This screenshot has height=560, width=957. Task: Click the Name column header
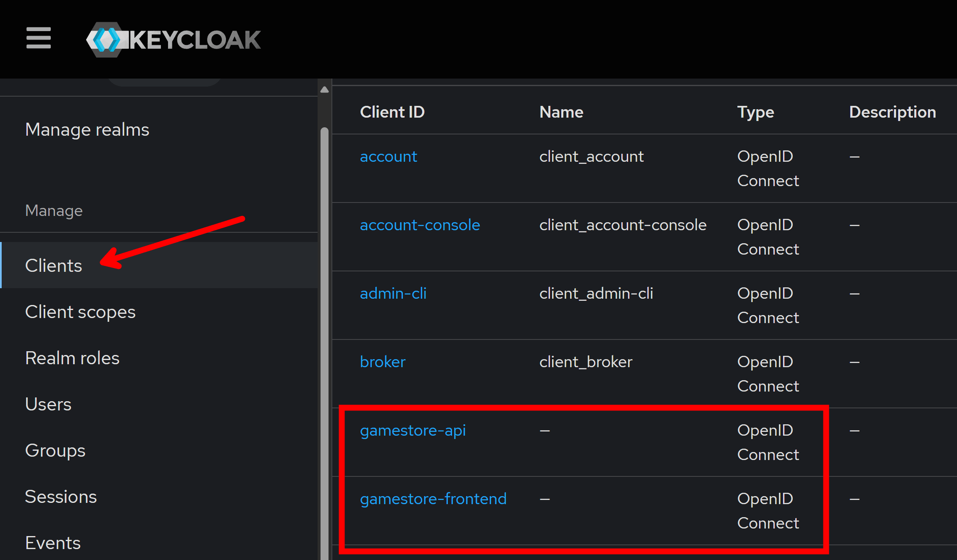(x=561, y=112)
